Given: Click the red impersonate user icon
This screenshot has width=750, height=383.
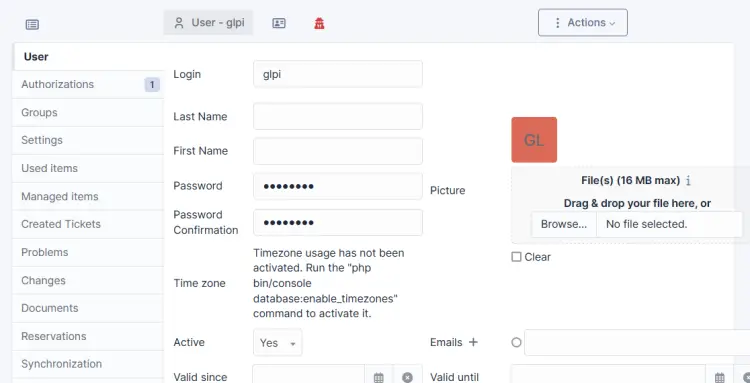Looking at the screenshot, I should (320, 23).
